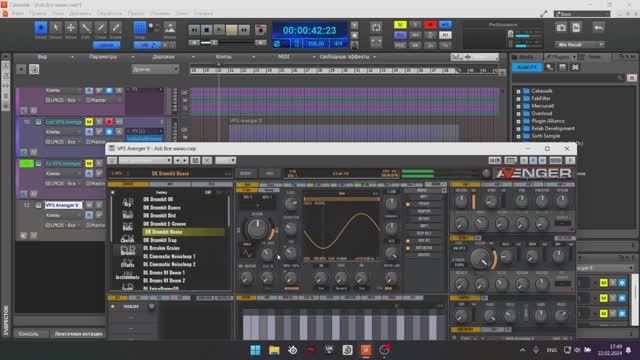
Task: Open Windows Start menu
Action: (x=256, y=350)
